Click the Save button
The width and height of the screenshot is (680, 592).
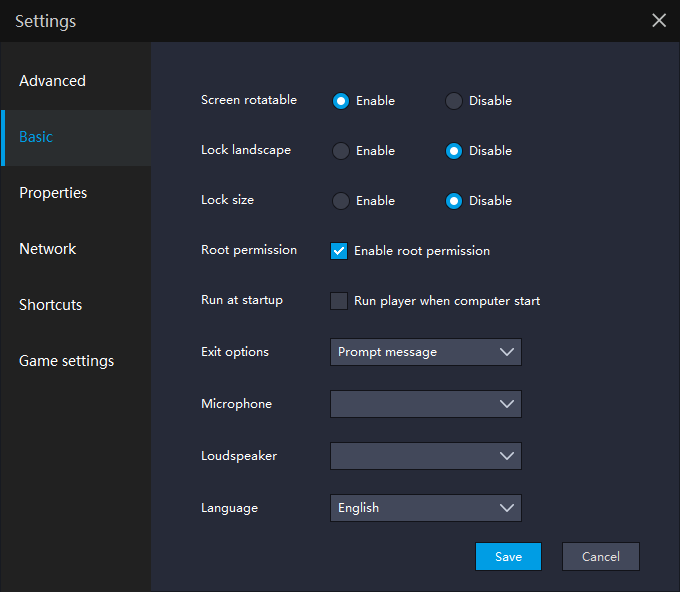pos(508,557)
